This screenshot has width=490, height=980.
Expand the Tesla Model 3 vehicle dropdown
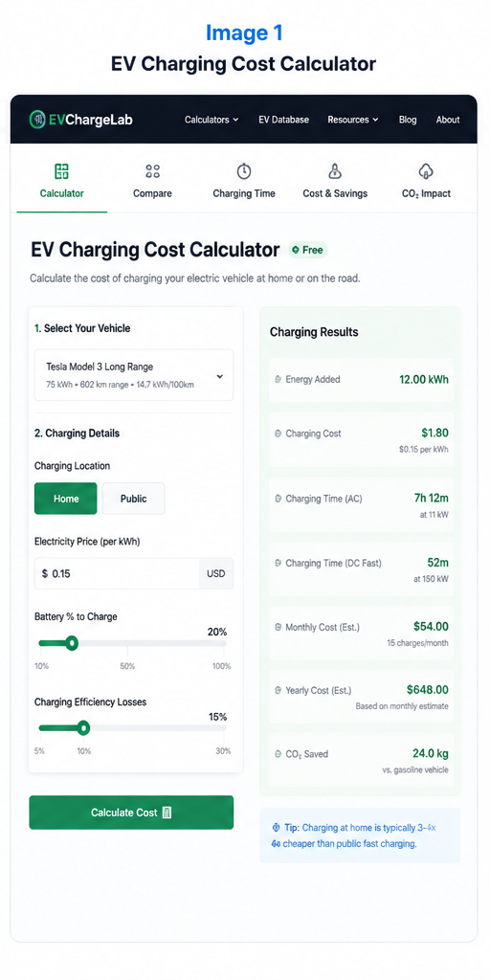click(134, 375)
